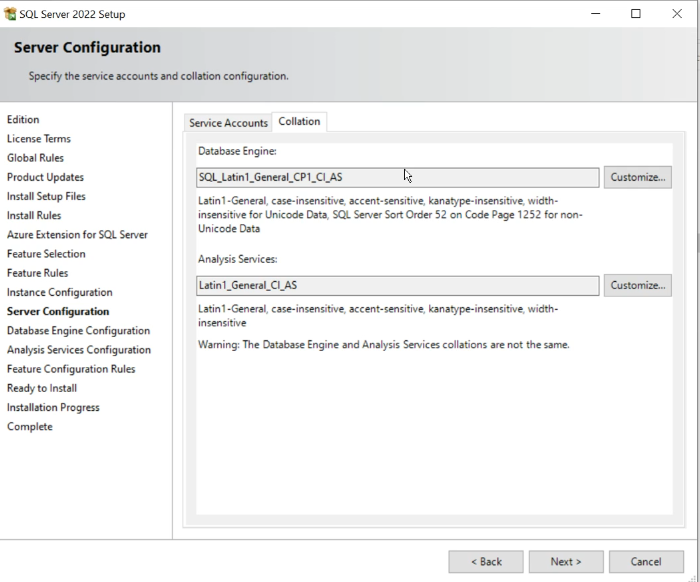Go Back to previous setup page

[486, 561]
